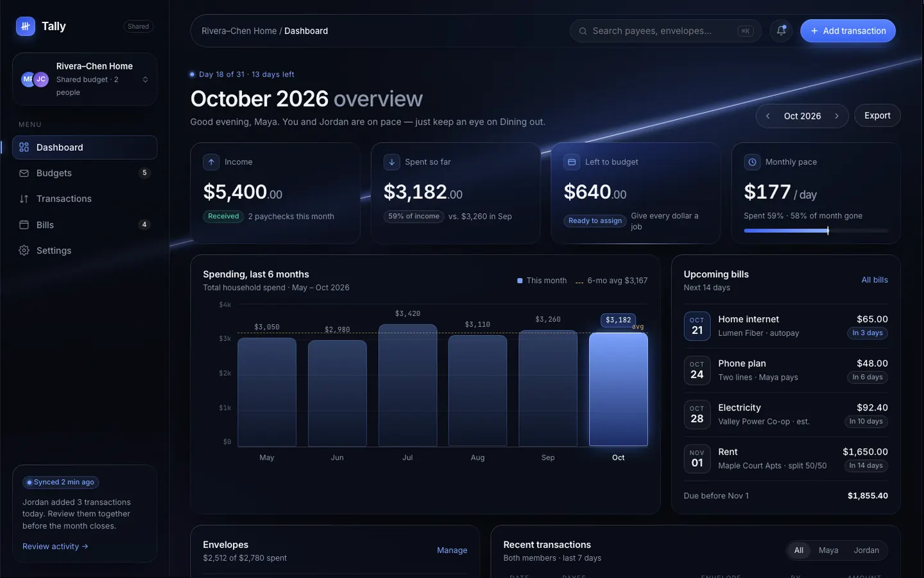Open the Phone plan bill row

(x=786, y=371)
